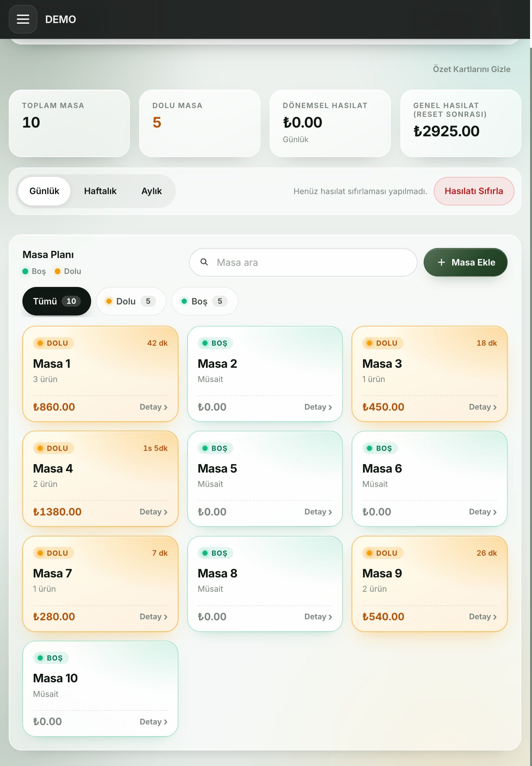Click the 42 dk duration on Masa 1
532x766 pixels.
click(x=157, y=343)
